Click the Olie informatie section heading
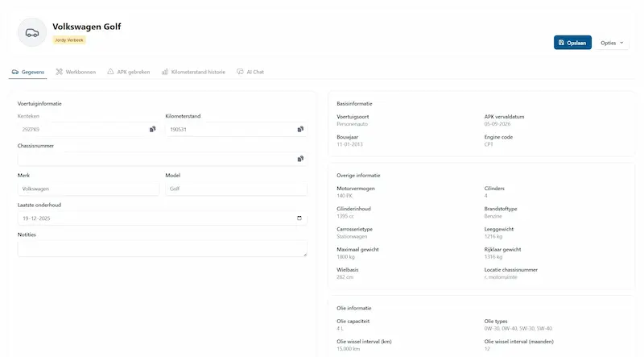Image resolution: width=644 pixels, height=357 pixels. pyautogui.click(x=354, y=308)
